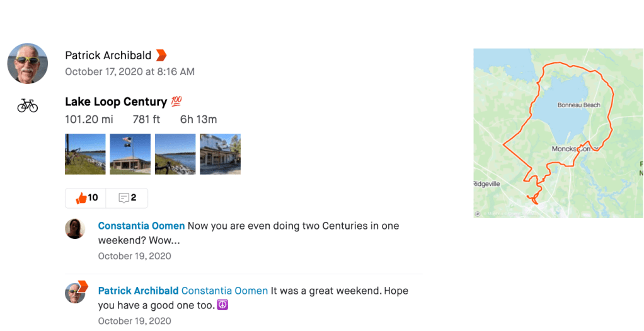The image size is (644, 331).
Task: Click the October 17, 2020 post timestamp
Action: pos(130,72)
